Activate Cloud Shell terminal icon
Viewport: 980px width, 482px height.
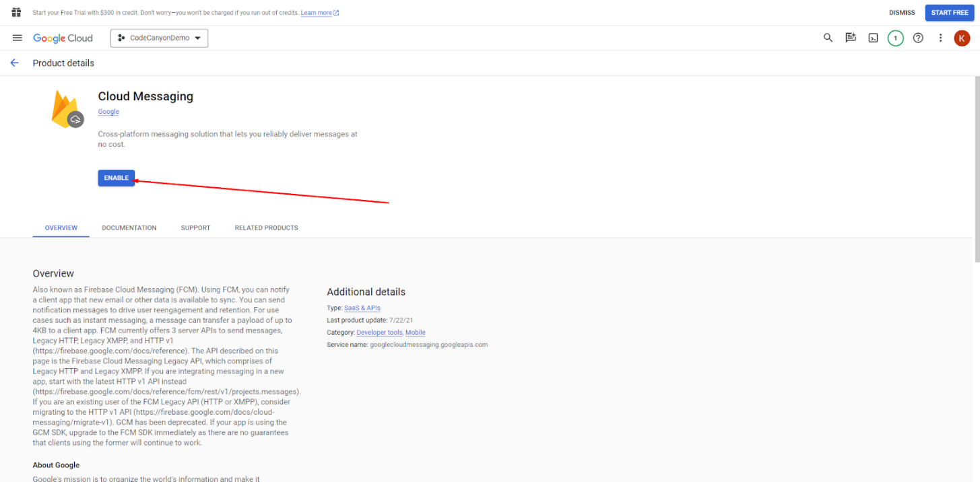pyautogui.click(x=873, y=38)
